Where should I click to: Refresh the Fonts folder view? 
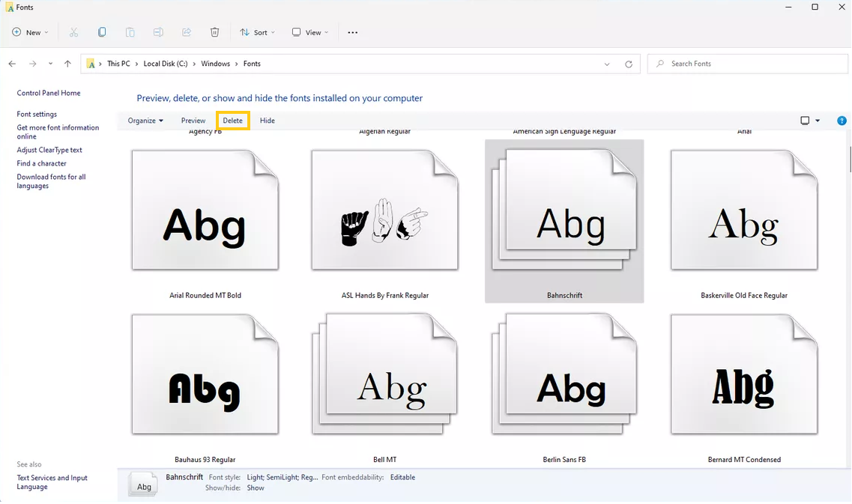(628, 64)
